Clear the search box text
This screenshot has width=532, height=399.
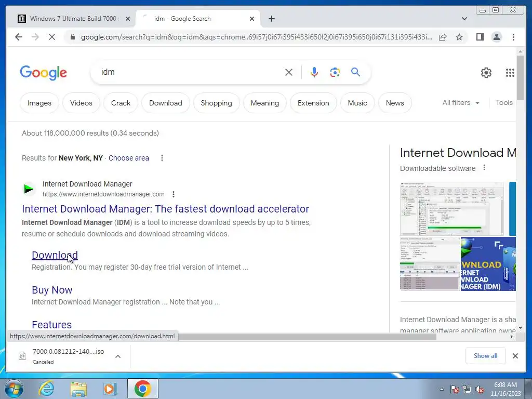(x=289, y=72)
